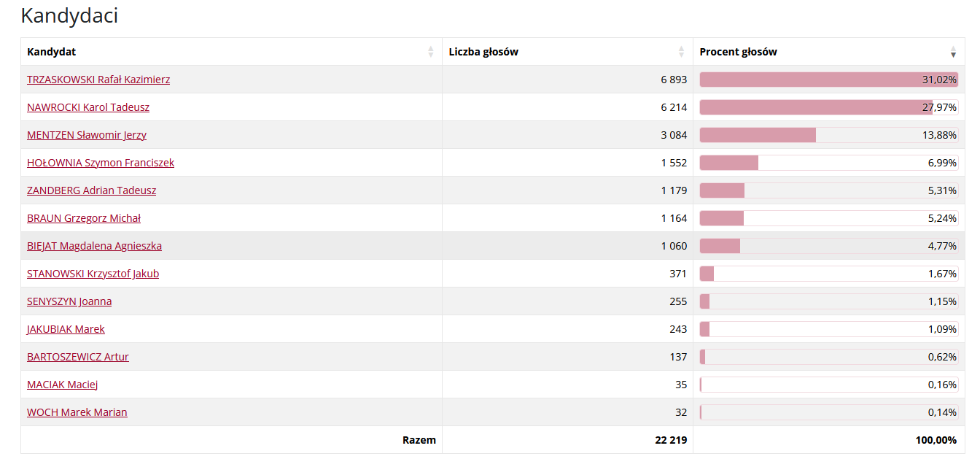Sort by Liczba głosów sort arrows
The height and width of the screenshot is (459, 980).
point(682,52)
